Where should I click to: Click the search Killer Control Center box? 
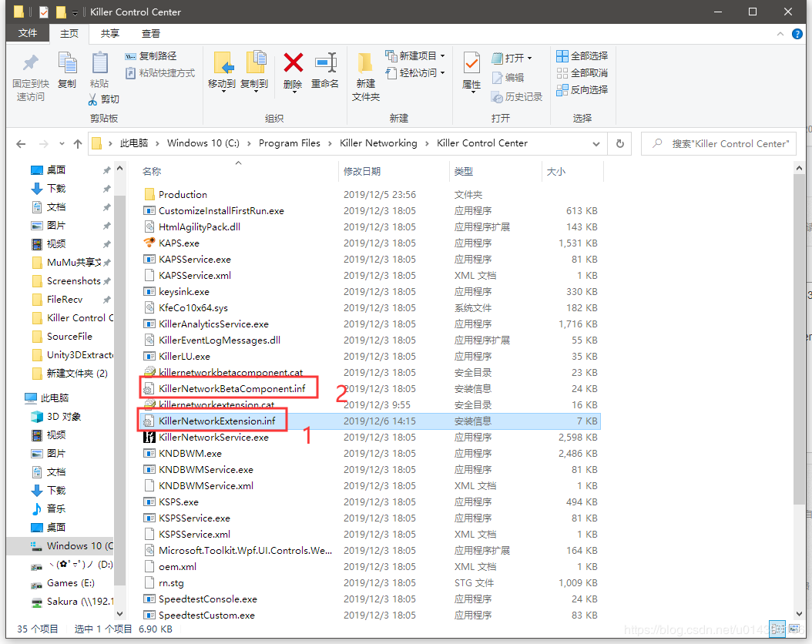(719, 144)
